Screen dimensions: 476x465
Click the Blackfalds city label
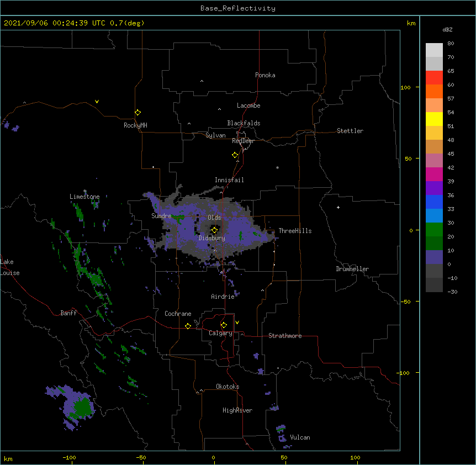click(244, 123)
